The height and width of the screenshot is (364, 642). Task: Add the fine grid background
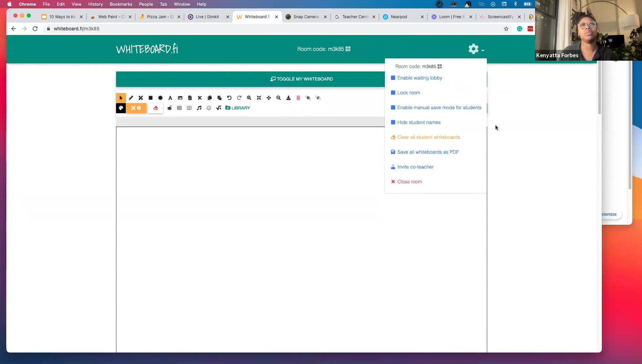(x=179, y=108)
